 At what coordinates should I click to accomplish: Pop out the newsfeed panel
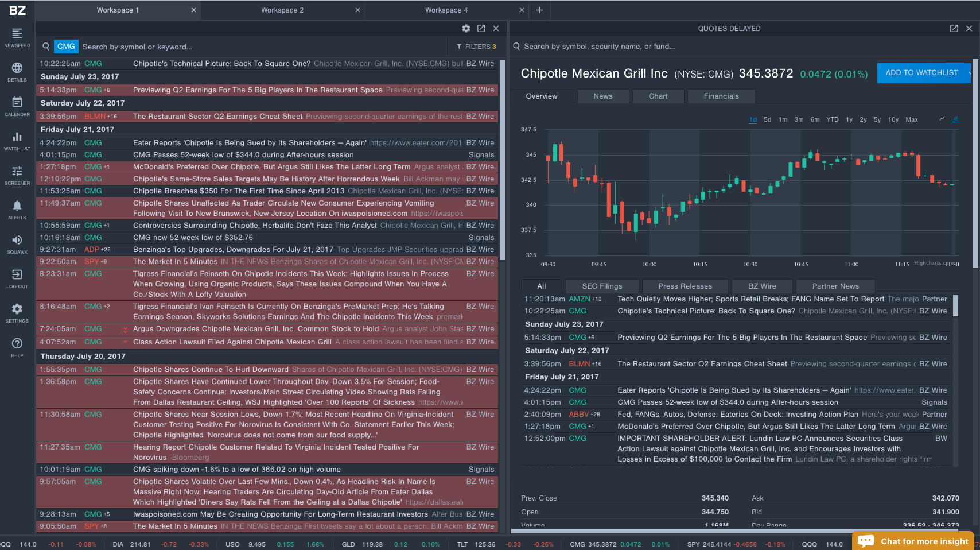[481, 28]
